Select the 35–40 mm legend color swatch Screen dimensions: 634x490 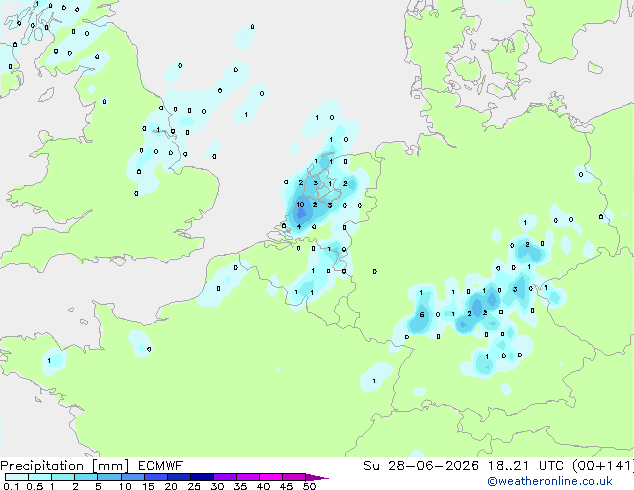248,477
